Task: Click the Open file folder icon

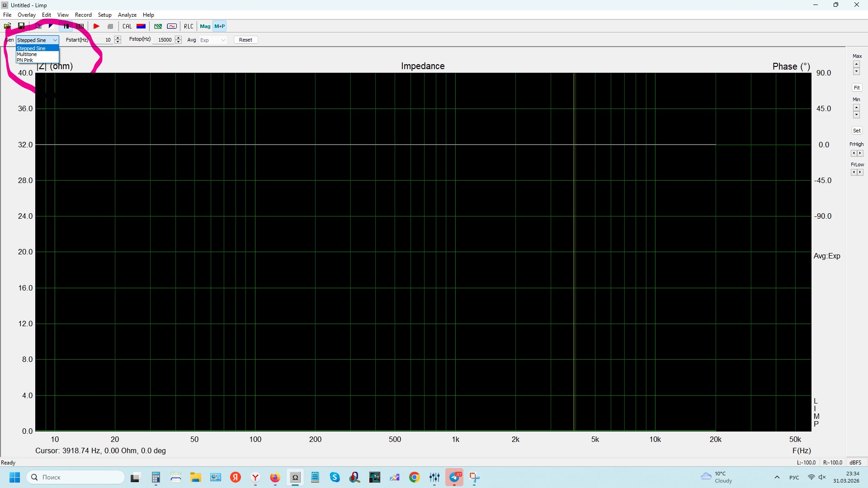Action: [x=8, y=26]
